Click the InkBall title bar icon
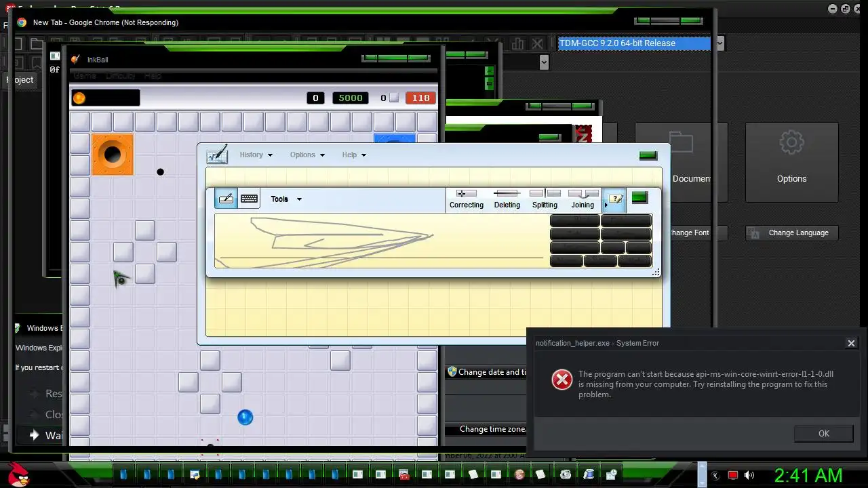 coord(75,60)
